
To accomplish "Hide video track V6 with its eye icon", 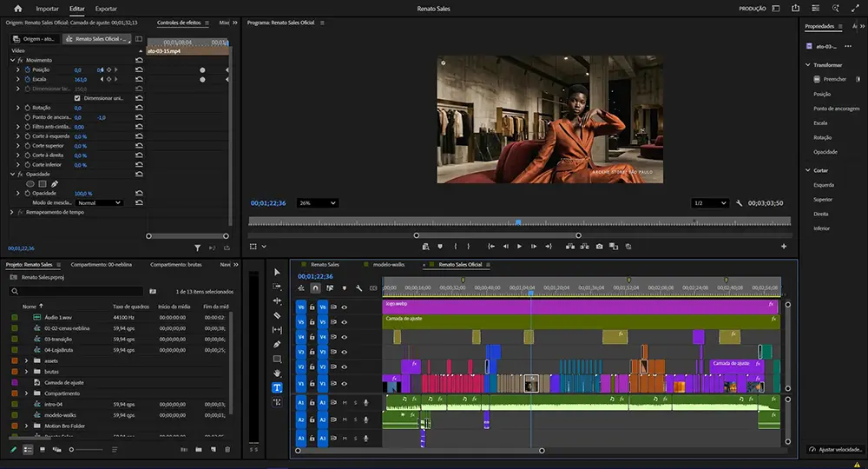I will click(x=345, y=307).
